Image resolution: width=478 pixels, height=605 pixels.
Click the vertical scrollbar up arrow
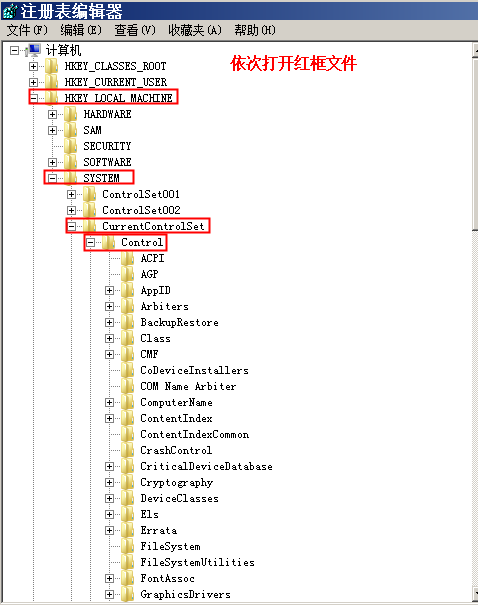click(x=475, y=50)
